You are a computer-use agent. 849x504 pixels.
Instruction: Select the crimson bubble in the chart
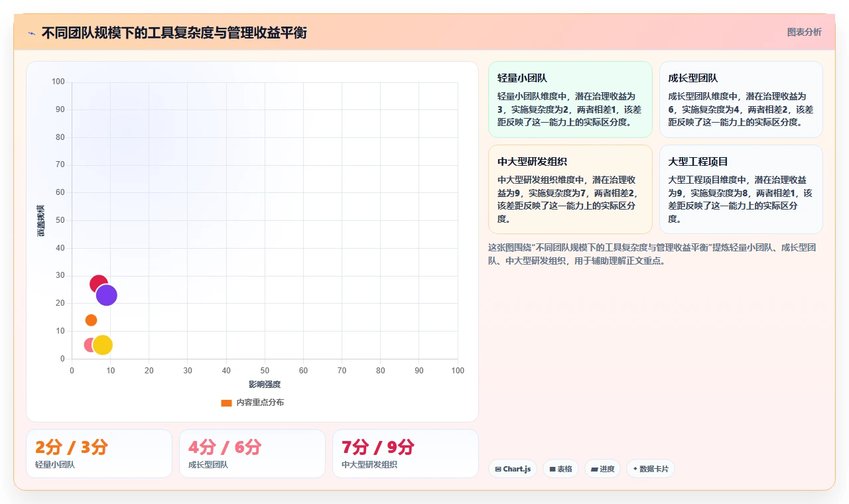[x=98, y=284]
